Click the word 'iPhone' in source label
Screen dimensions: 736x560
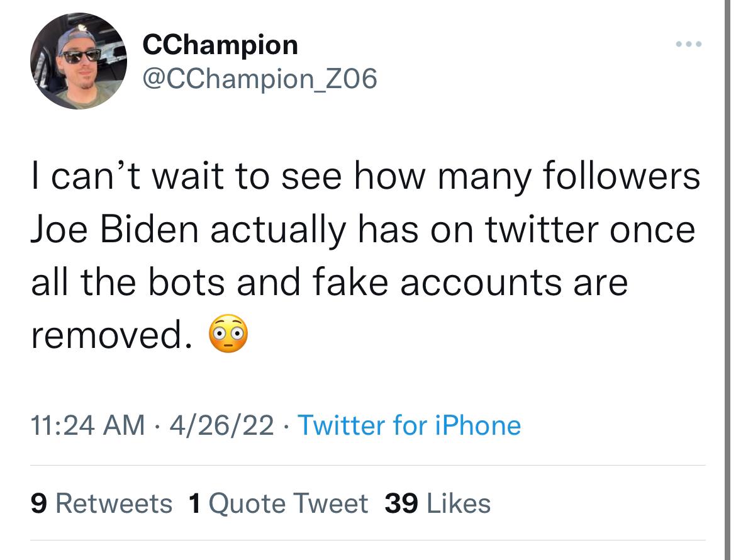click(478, 425)
